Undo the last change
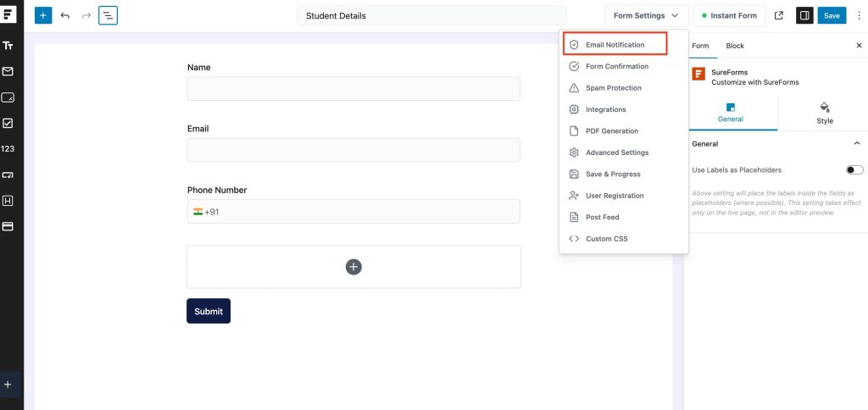Screen dimensions: 868x410 click(x=64, y=15)
